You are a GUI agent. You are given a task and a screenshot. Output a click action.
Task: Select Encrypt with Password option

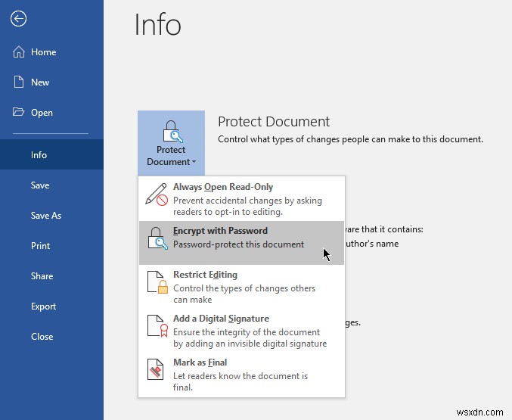242,242
